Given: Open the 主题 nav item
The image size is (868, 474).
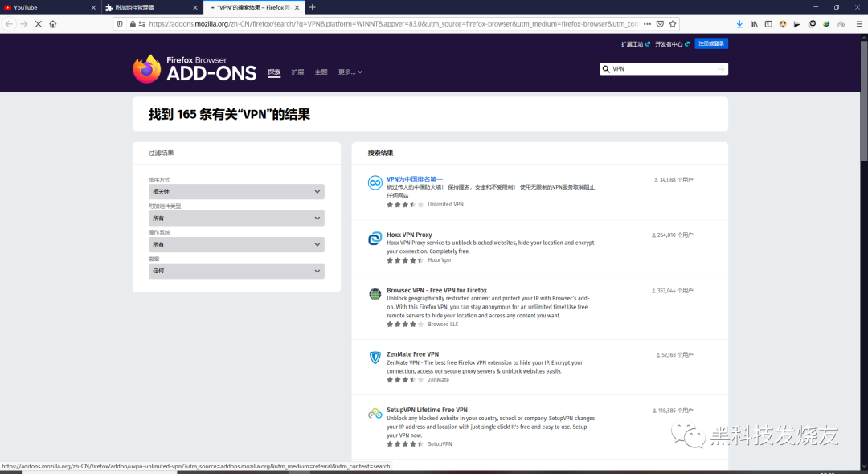Looking at the screenshot, I should point(321,72).
